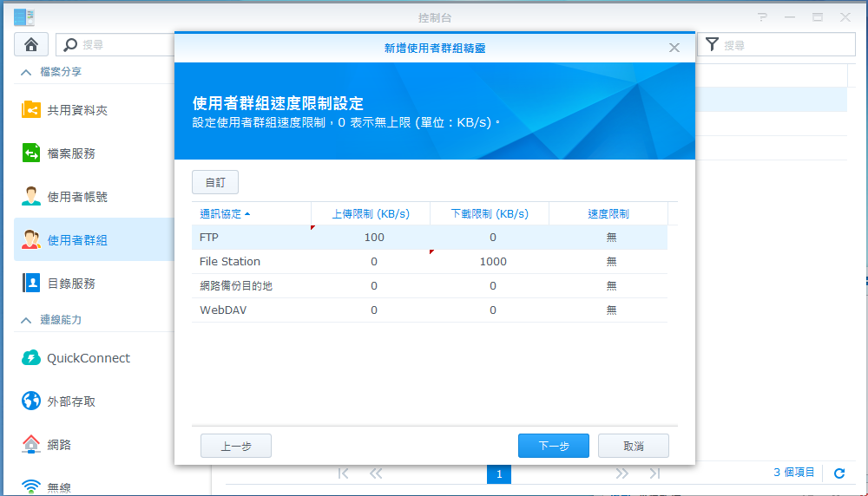Click the 自訂 button

pos(215,182)
